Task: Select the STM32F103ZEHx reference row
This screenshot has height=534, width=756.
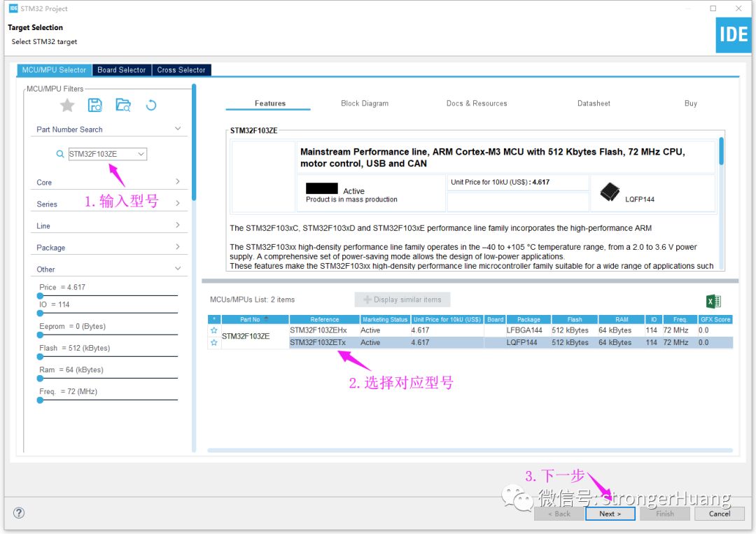Action: (x=511, y=330)
